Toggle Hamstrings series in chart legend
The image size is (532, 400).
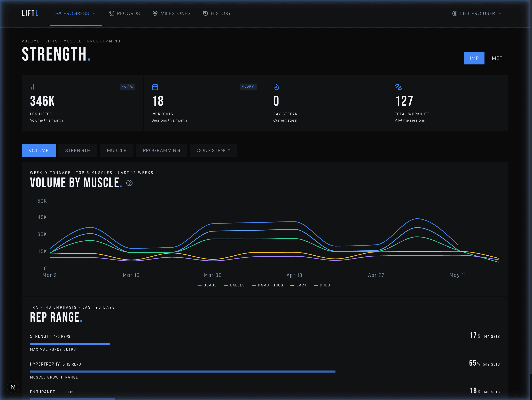click(267, 285)
